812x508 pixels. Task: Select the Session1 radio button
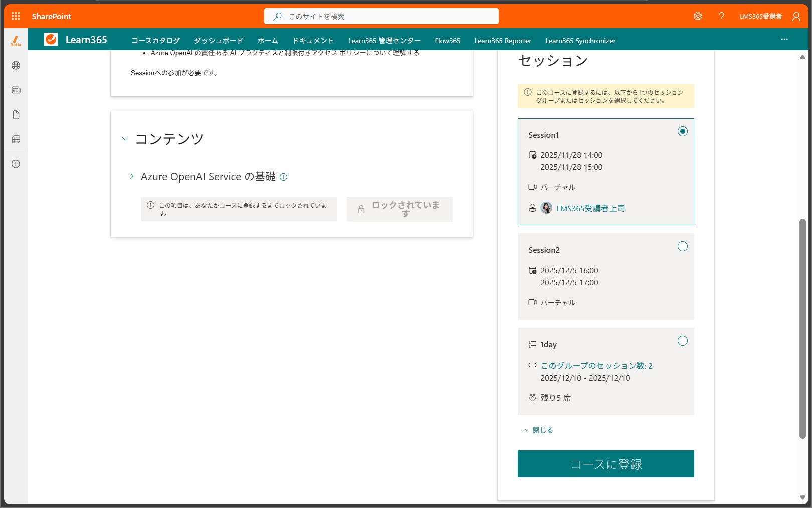[683, 131]
